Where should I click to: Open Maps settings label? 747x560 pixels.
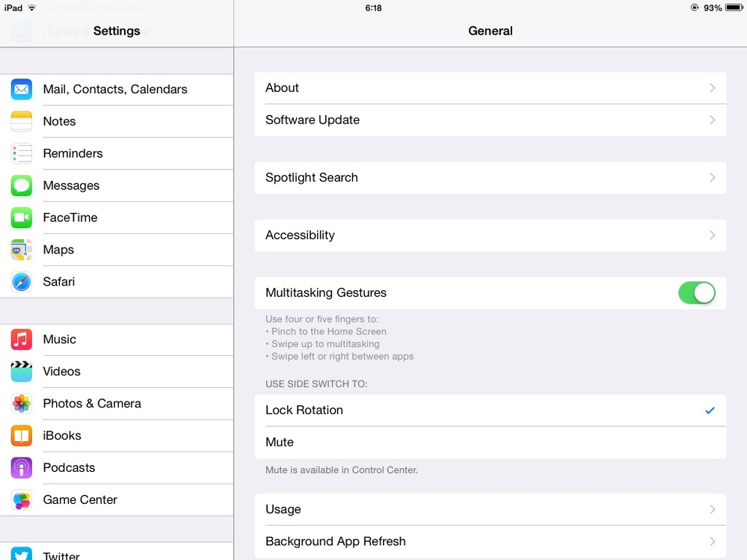58,250
